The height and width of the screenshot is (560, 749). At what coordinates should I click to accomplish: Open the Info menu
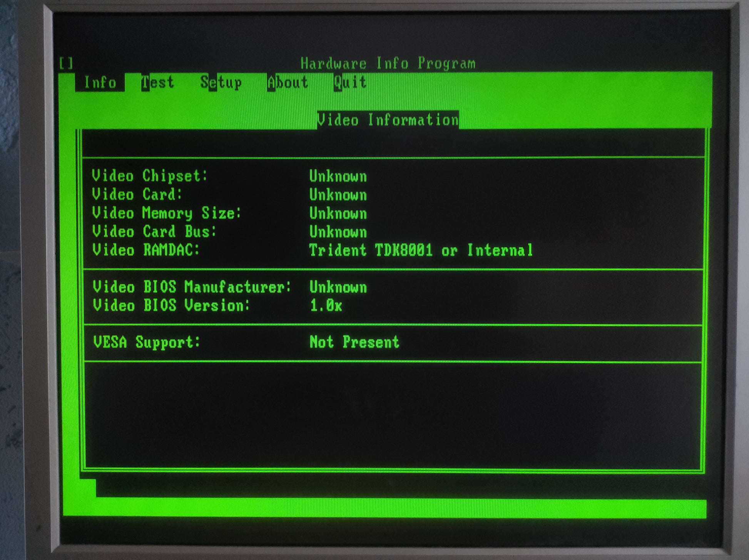pyautogui.click(x=100, y=82)
